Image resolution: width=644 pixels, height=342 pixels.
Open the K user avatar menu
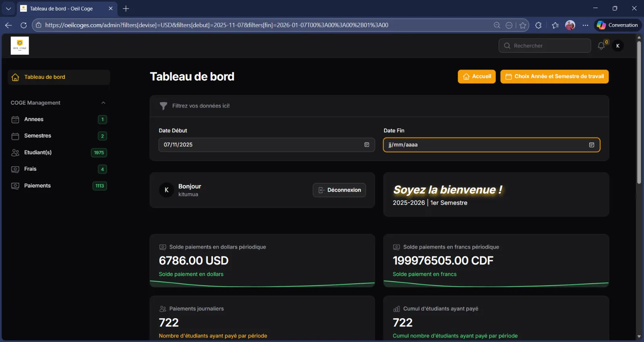pos(618,46)
